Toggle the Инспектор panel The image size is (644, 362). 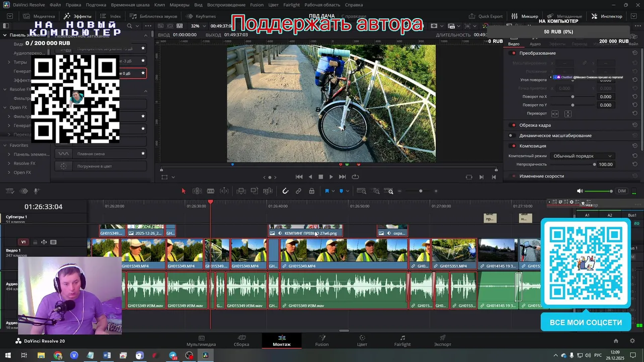[607, 16]
